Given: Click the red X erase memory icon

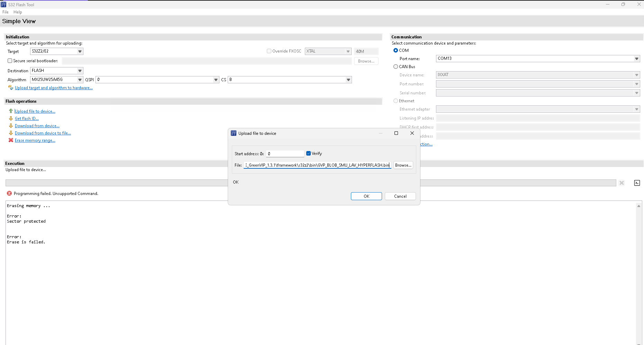Looking at the screenshot, I should click(11, 140).
